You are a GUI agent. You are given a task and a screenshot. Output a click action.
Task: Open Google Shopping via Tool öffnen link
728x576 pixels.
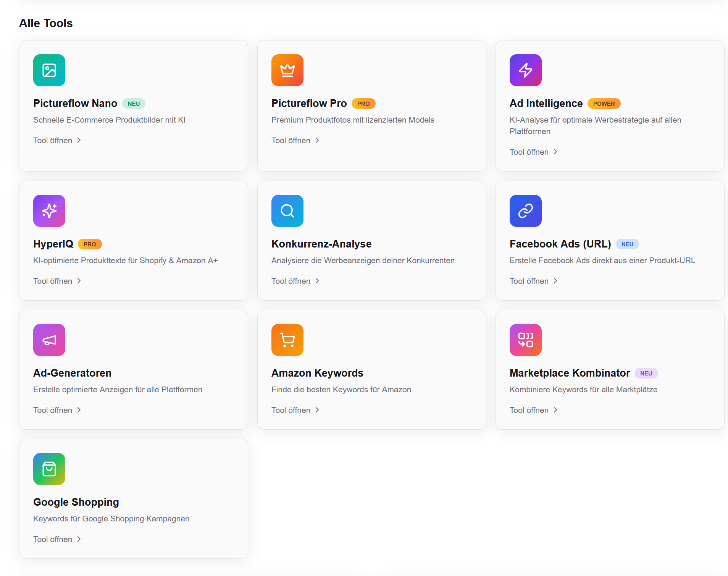pos(57,539)
